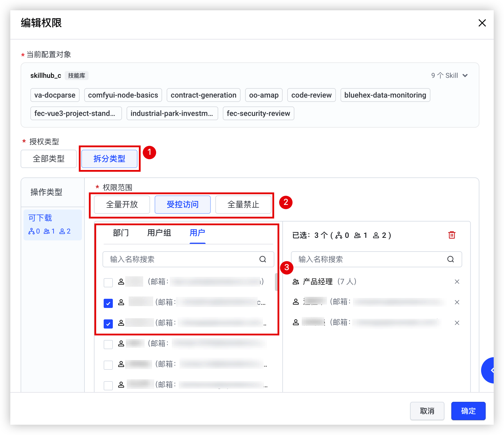Click the user list scrollbar thumb
Screen dimensions: 504x435
276,282
